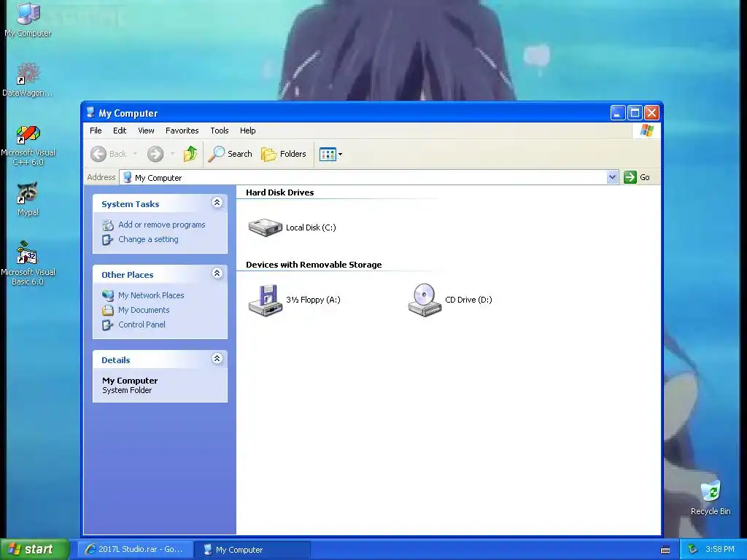Click the My Network Places globe icon
This screenshot has height=560, width=747.
click(108, 295)
